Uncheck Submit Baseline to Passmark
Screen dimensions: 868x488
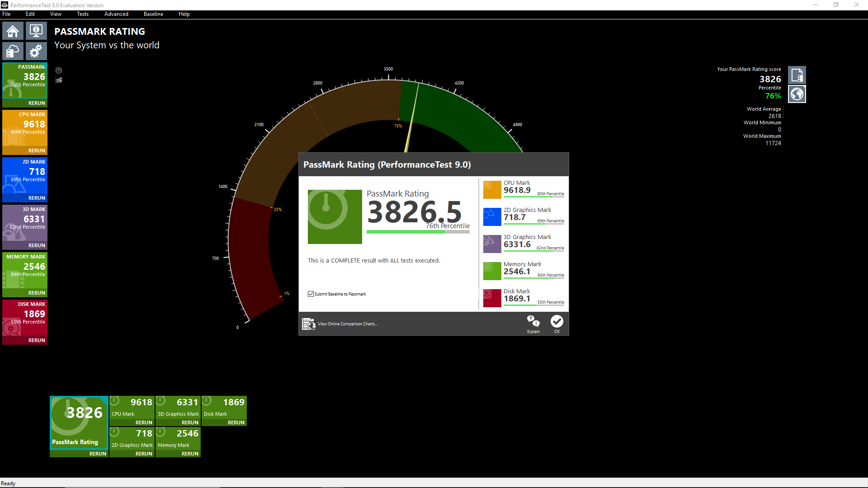(x=311, y=294)
